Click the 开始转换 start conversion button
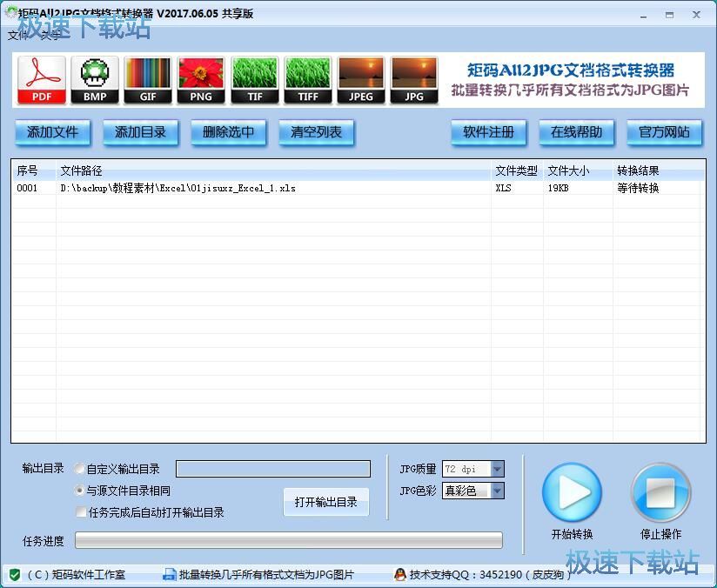Viewport: 717px width, 588px height. pos(573,491)
